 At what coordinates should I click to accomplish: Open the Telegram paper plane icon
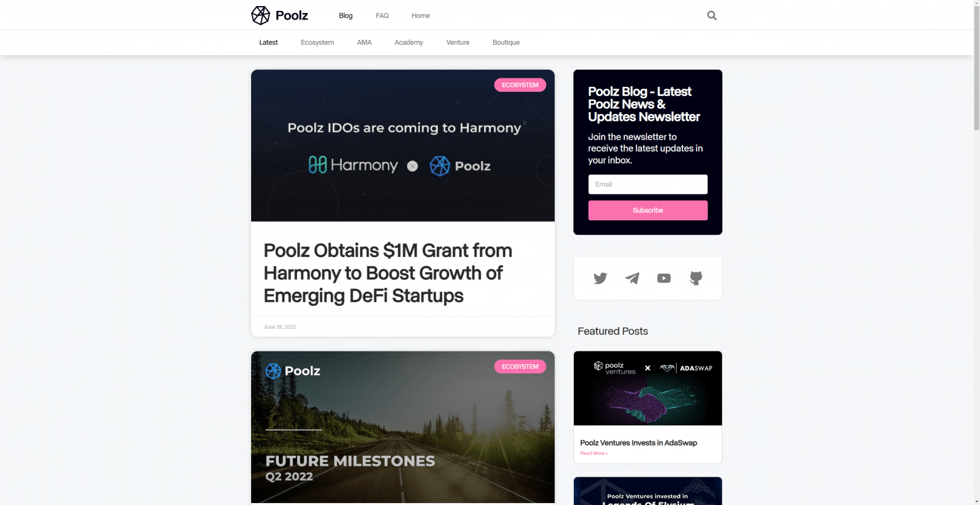[x=632, y=278]
